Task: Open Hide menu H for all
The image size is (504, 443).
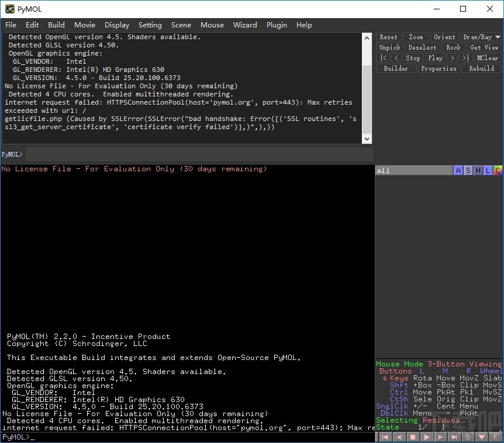Action: coord(478,171)
